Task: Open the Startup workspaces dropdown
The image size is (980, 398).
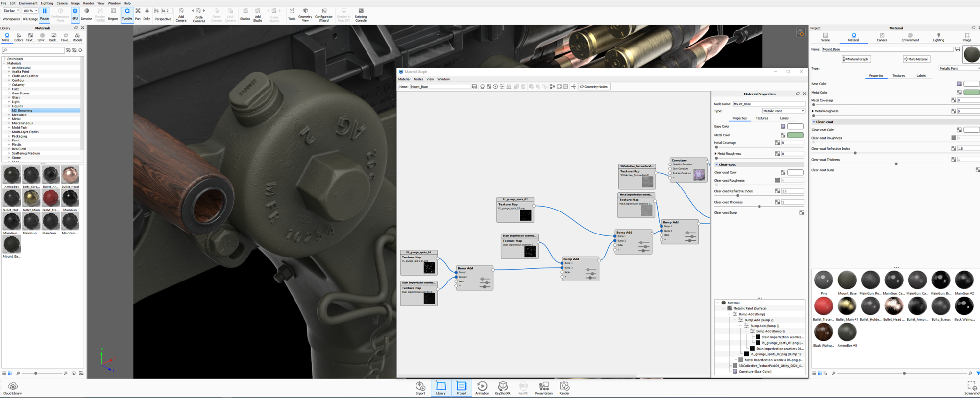Action: click(11, 11)
